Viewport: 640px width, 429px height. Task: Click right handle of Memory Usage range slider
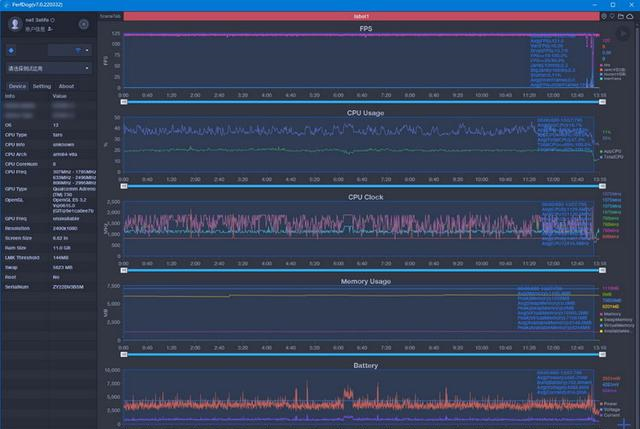pyautogui.click(x=602, y=354)
